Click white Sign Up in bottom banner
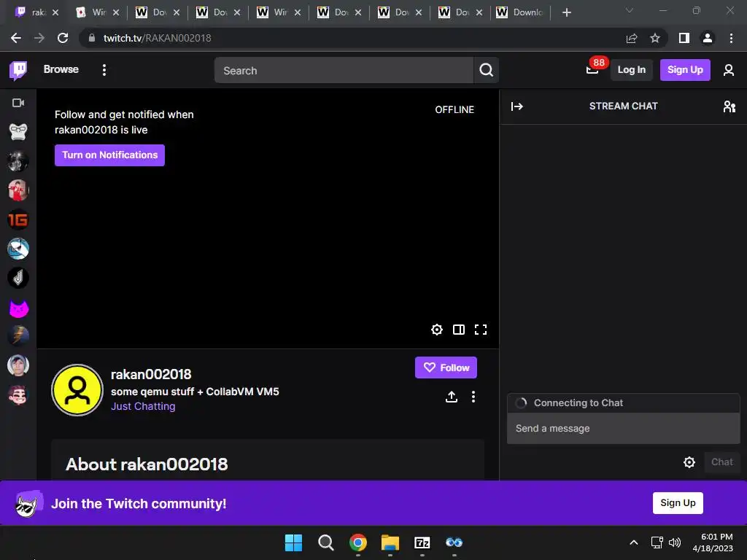747x560 pixels. [x=678, y=503]
